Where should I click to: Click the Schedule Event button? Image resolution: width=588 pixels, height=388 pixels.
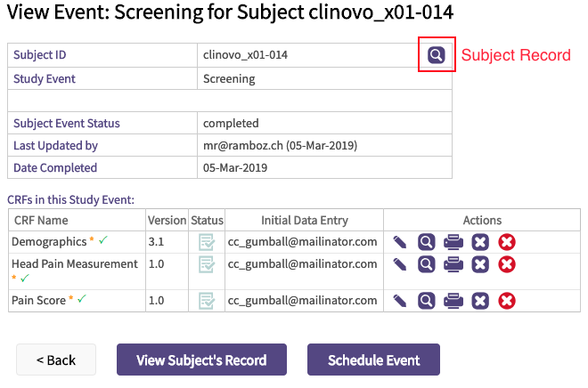tap(373, 360)
